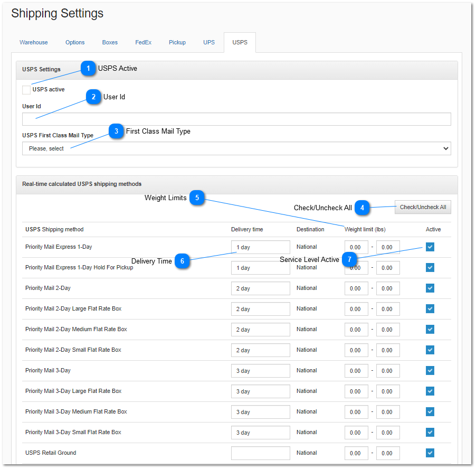Toggle Active for standard Priority Mail 3-Day, not flat-rate
The width and height of the screenshot is (476, 469).
(x=430, y=371)
